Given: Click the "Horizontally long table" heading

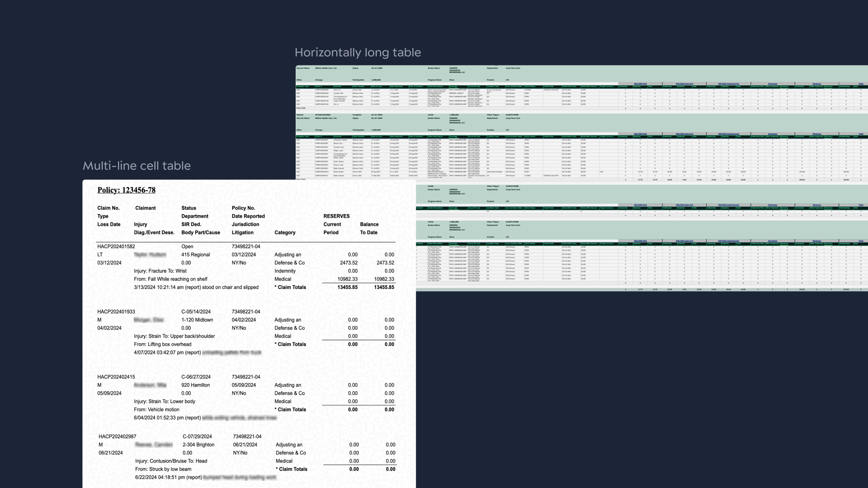Looking at the screenshot, I should pyautogui.click(x=358, y=53).
